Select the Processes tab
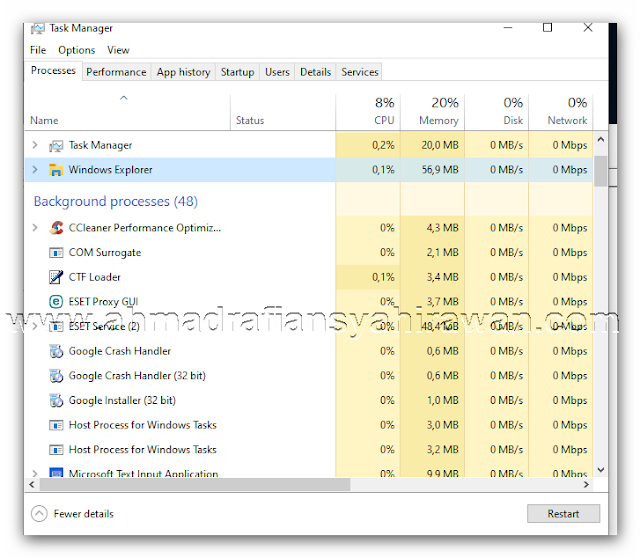This screenshot has width=640, height=558. point(53,71)
